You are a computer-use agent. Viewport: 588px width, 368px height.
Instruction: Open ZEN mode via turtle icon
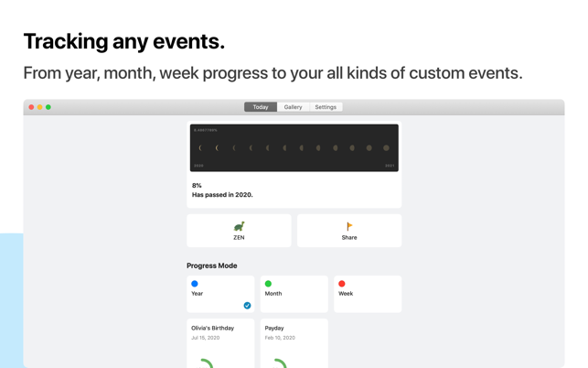[x=239, y=226]
